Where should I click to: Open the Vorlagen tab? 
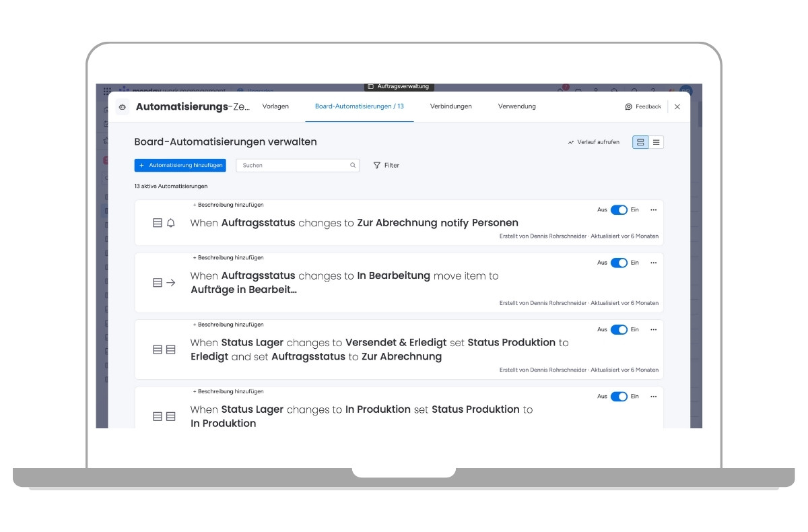pos(275,106)
